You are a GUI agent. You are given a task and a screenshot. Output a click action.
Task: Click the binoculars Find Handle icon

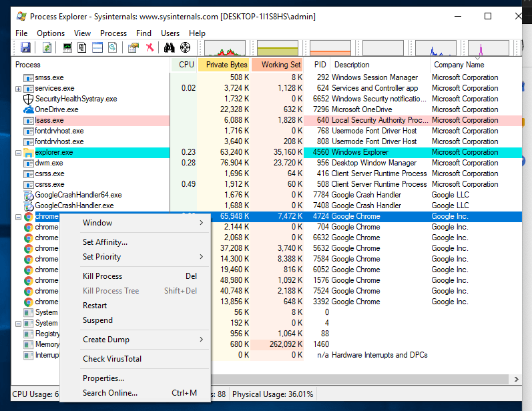click(169, 47)
